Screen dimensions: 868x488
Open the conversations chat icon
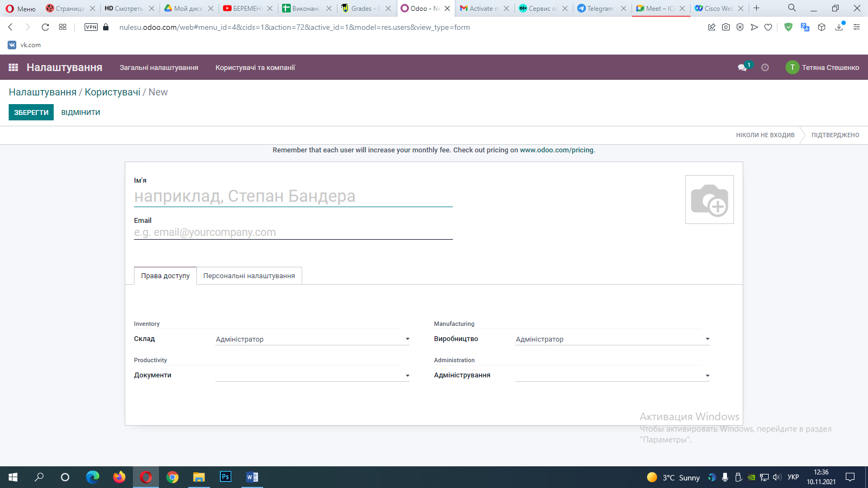tap(742, 67)
